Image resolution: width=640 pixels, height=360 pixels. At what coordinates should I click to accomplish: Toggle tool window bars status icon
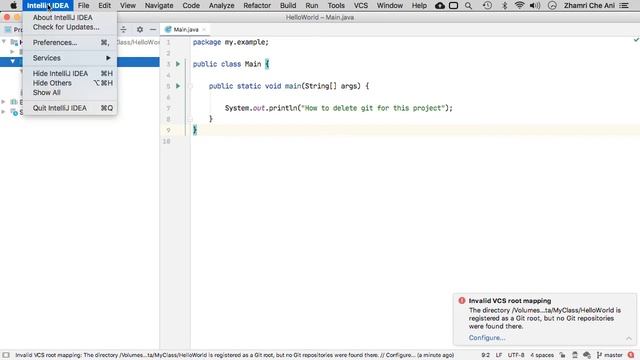6,355
